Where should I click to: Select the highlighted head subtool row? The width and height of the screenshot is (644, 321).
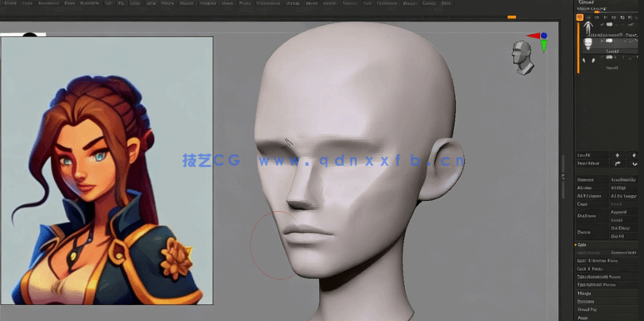coord(611,46)
